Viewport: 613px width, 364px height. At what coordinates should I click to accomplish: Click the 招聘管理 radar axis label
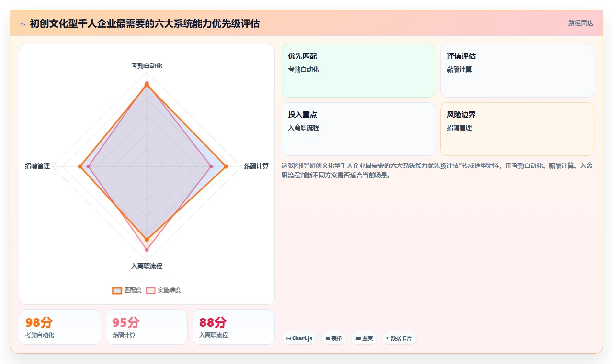coord(37,166)
